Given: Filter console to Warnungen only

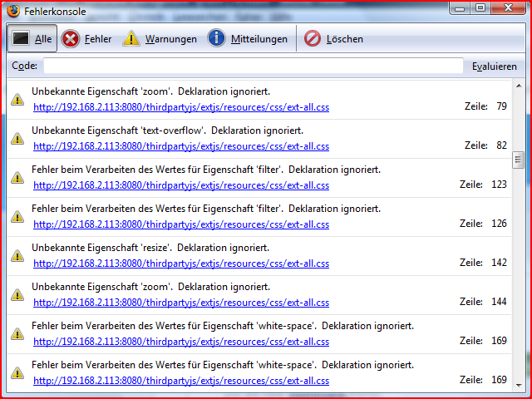Looking at the screenshot, I should coord(160,39).
